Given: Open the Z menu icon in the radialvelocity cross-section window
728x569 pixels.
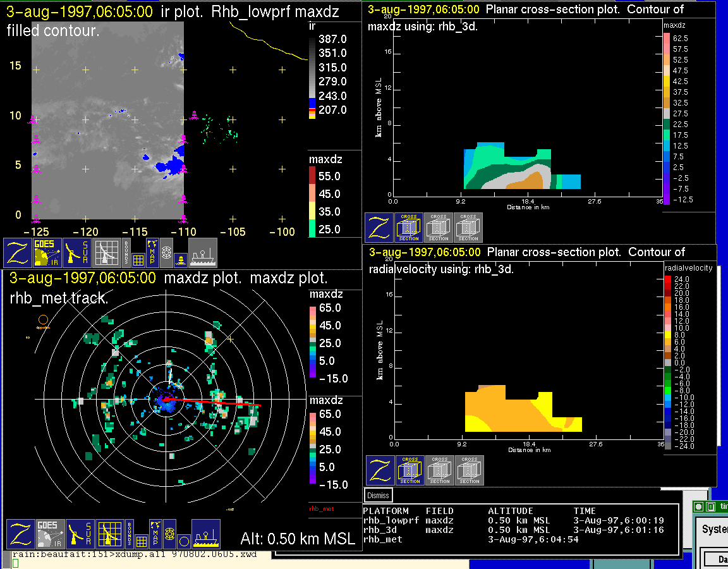Looking at the screenshot, I should (380, 470).
